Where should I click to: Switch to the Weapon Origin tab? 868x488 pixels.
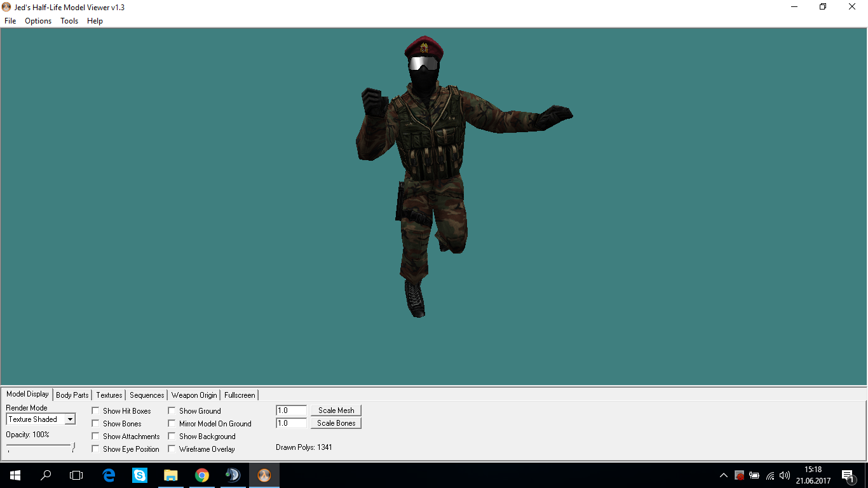(194, 395)
